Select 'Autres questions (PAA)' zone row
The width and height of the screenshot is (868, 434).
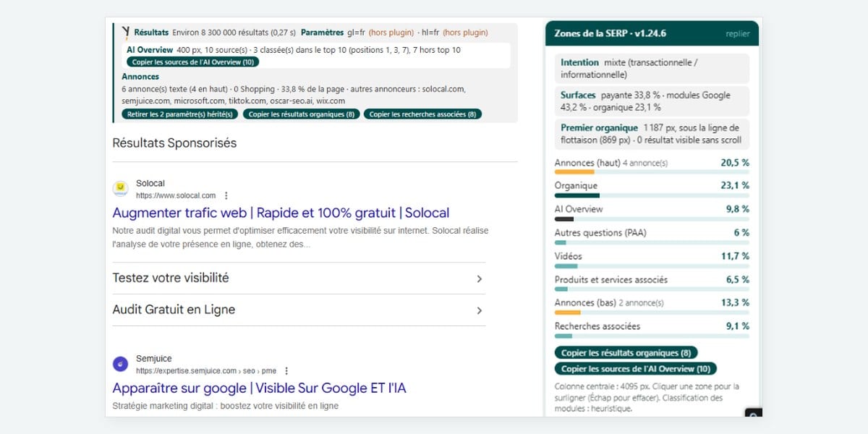tap(652, 236)
